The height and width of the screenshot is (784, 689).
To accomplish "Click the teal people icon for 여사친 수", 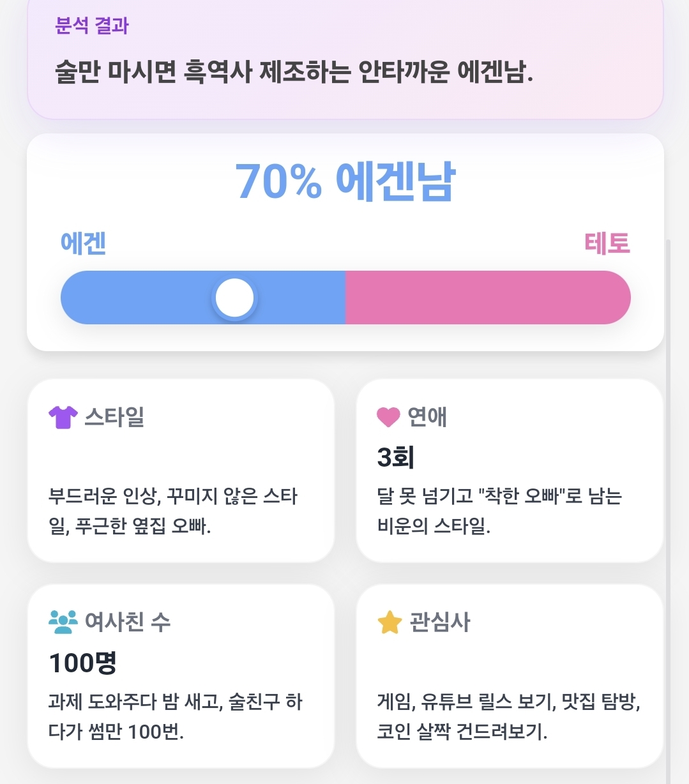I will pyautogui.click(x=63, y=622).
